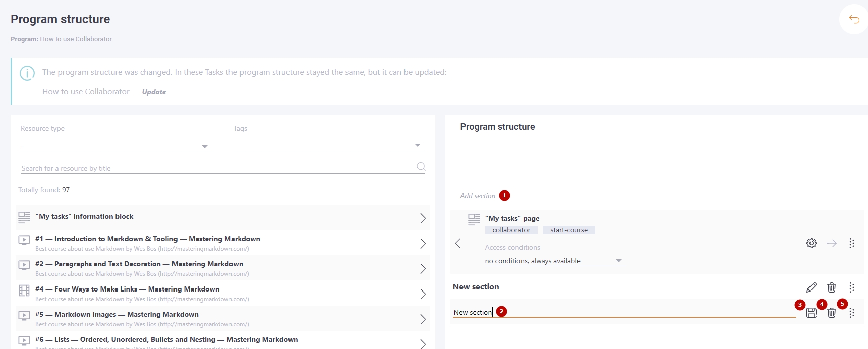Open the three-dot menu of the editing row
The width and height of the screenshot is (868, 349).
click(x=852, y=313)
